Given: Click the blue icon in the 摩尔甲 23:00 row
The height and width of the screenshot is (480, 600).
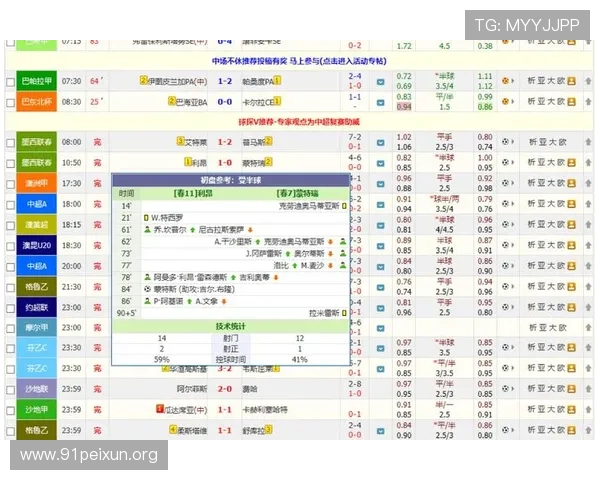Looking at the screenshot, I should (380, 328).
